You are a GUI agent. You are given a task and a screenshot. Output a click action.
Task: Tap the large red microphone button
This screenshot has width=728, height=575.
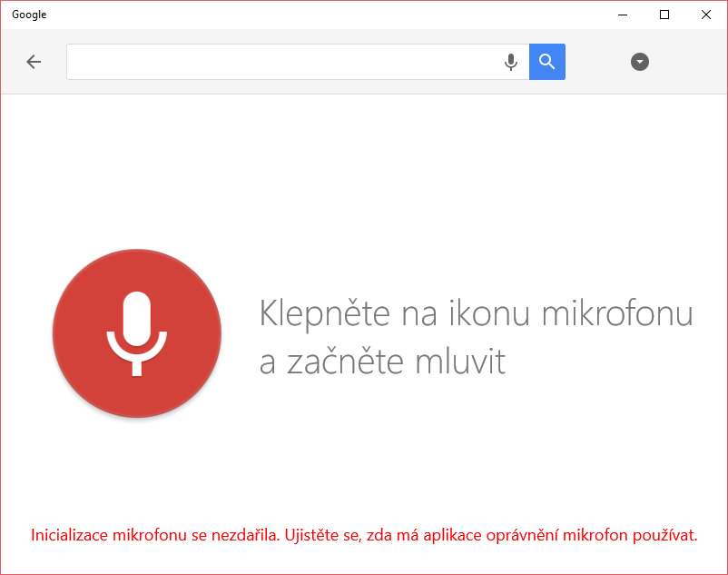point(137,333)
